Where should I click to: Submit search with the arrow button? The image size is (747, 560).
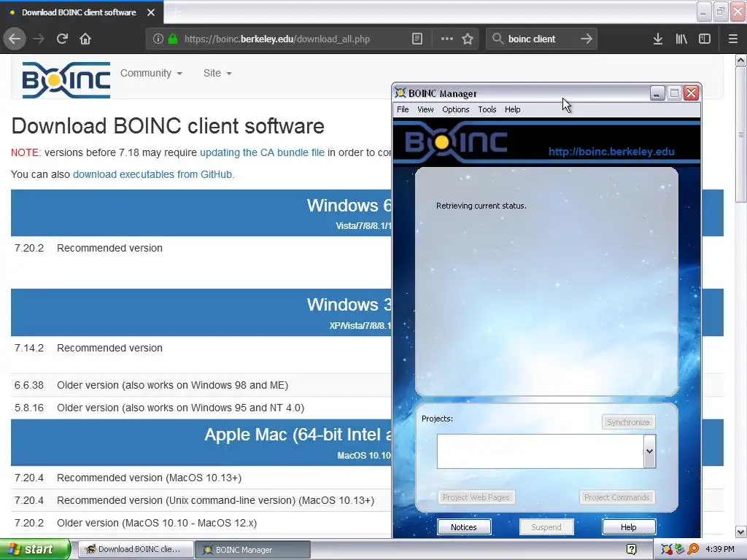587,39
